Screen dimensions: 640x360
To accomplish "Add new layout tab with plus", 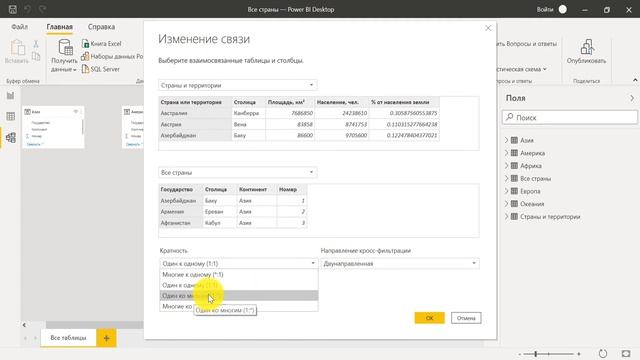I will (x=107, y=338).
